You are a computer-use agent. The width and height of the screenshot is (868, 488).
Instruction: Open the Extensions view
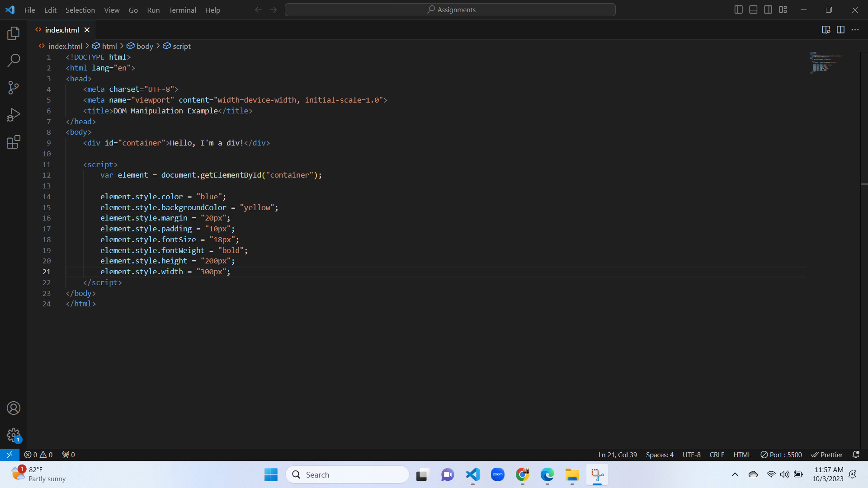tap(13, 141)
